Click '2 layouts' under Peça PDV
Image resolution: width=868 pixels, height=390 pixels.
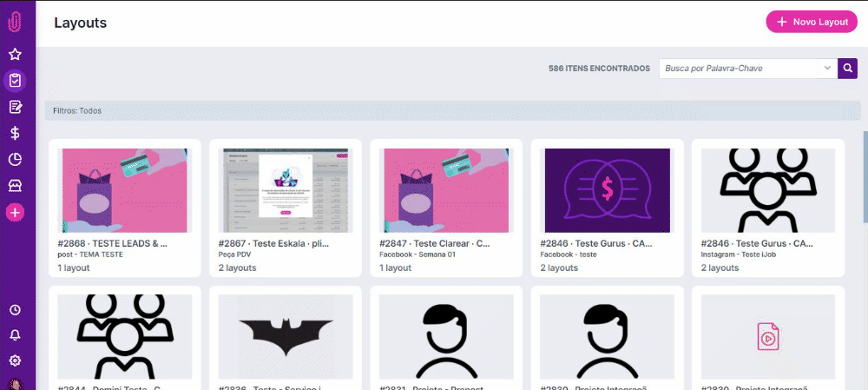pyautogui.click(x=238, y=268)
